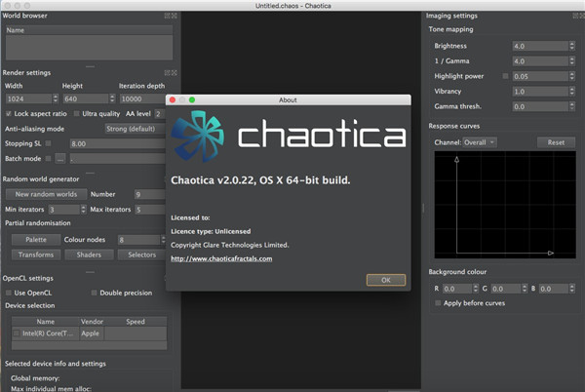Click the Brightness value field
585x392 pixels.
pyautogui.click(x=540, y=46)
